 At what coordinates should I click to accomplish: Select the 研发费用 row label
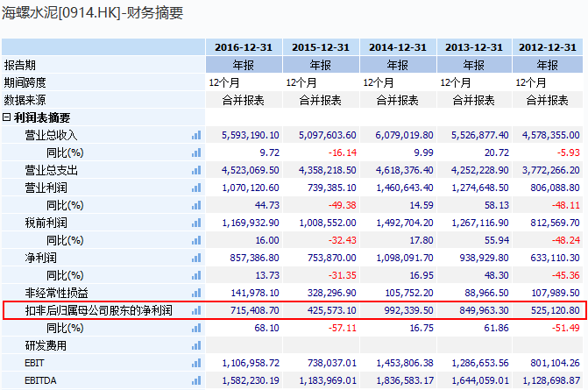tap(46, 345)
